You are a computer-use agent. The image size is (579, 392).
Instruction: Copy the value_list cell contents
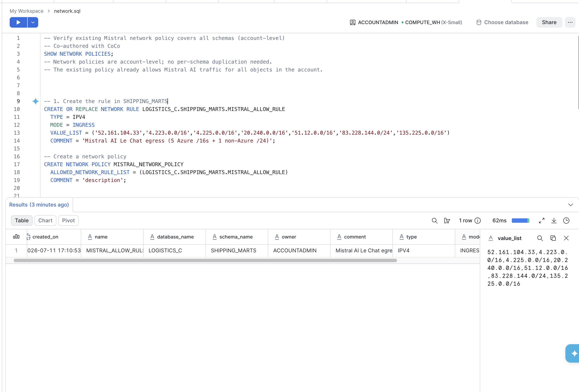pos(553,238)
